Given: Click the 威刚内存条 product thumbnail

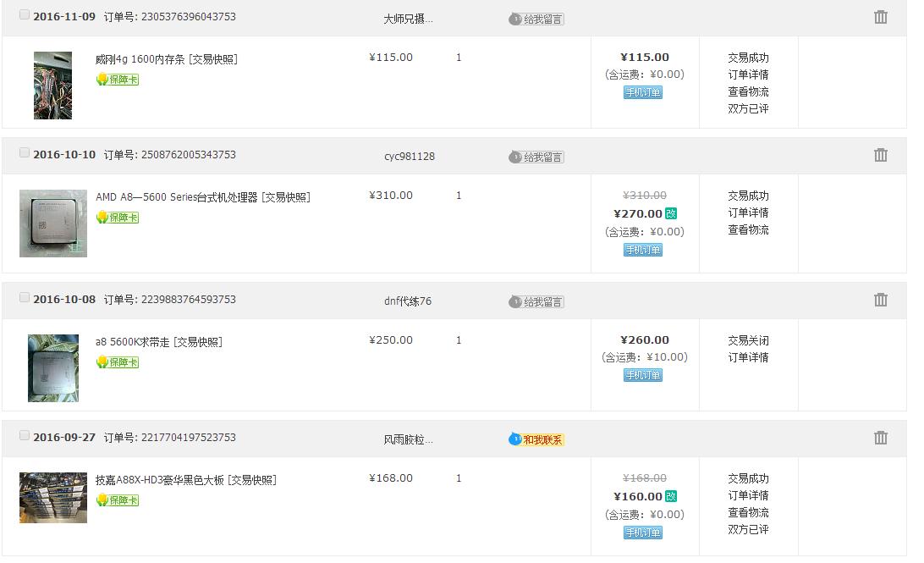Looking at the screenshot, I should tap(52, 84).
